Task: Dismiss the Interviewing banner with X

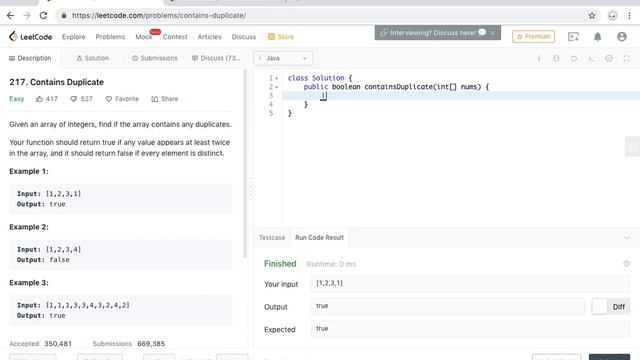Action: pyautogui.click(x=493, y=33)
